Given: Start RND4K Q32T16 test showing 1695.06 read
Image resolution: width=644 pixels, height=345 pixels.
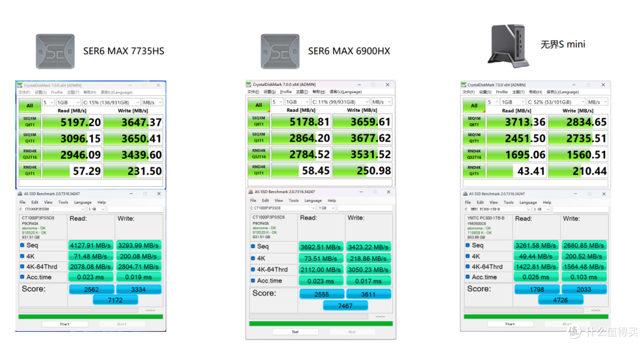Looking at the screenshot, I should coord(474,154).
